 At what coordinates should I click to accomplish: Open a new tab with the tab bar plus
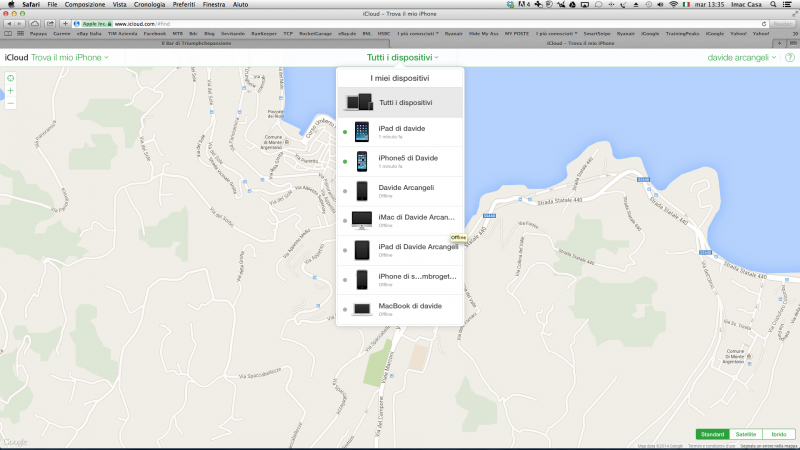click(779, 43)
